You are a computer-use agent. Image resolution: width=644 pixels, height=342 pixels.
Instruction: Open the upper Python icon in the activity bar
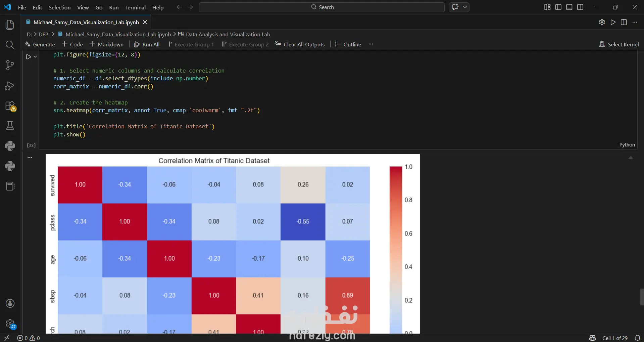tap(10, 146)
